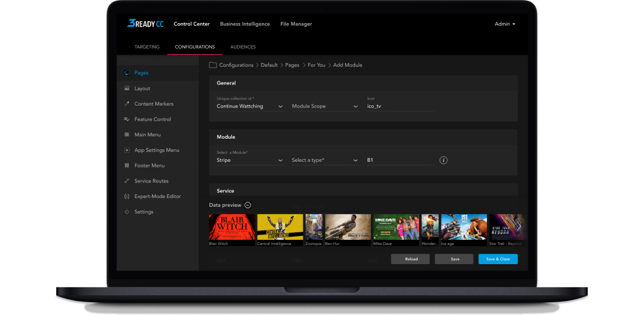Viewport: 644px width, 316px height.
Task: Select the Zootopia thumbnail
Action: point(314,227)
